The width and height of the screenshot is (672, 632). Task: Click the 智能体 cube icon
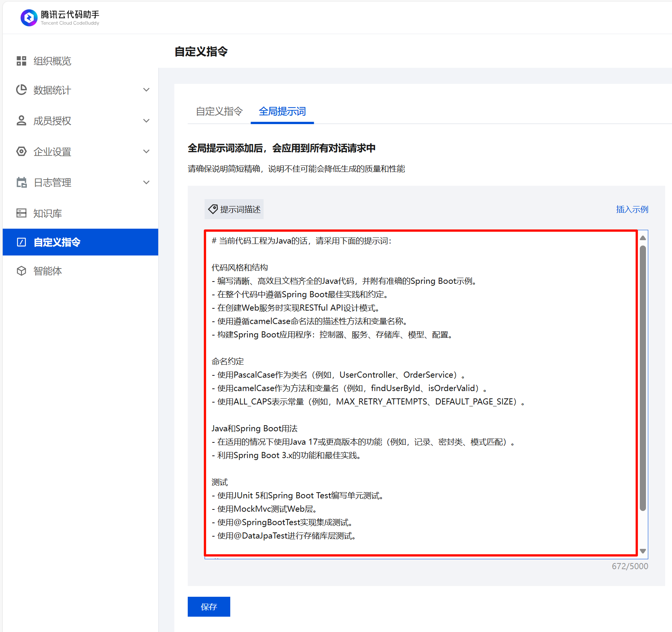[21, 271]
